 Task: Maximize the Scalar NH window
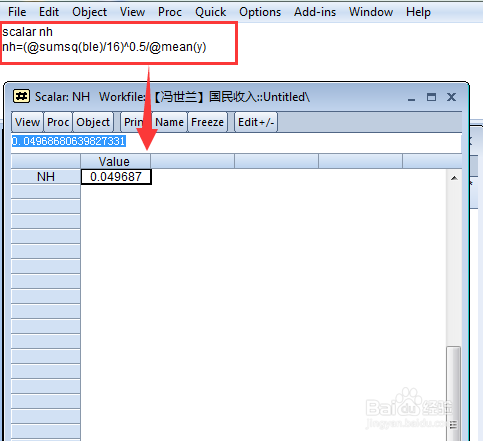[x=431, y=97]
